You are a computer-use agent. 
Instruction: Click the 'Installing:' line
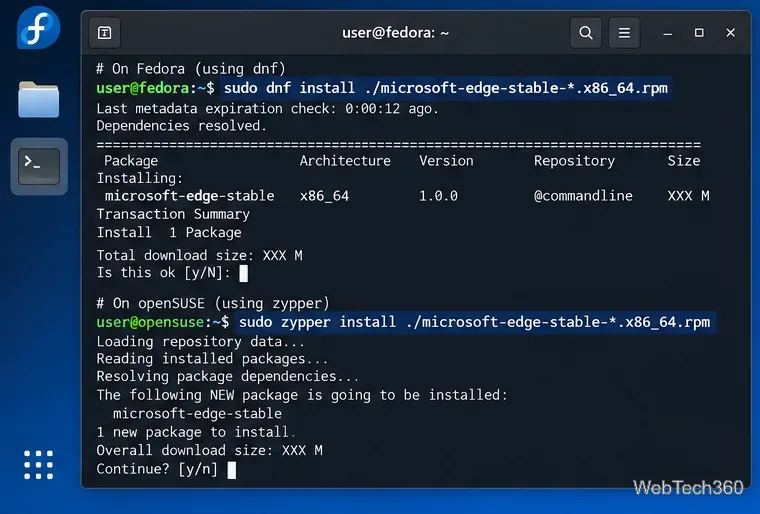click(140, 178)
